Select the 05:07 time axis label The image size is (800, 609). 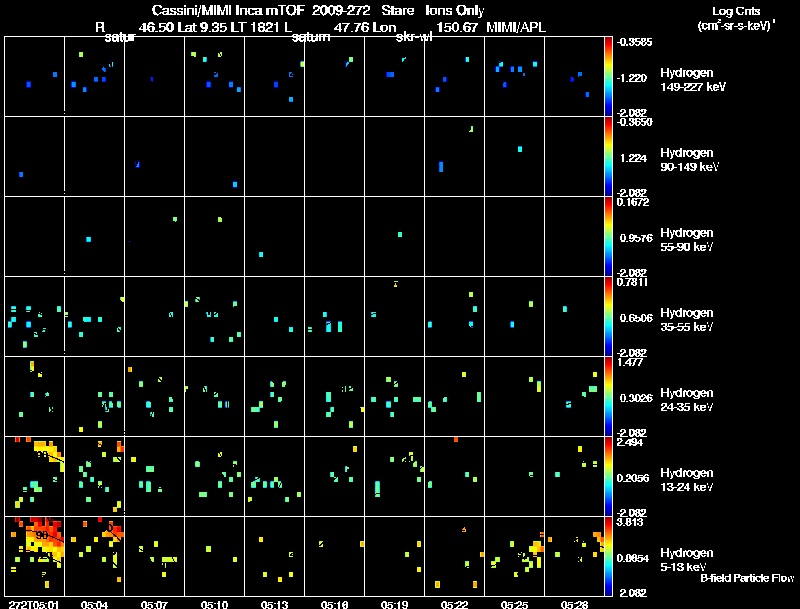click(154, 604)
